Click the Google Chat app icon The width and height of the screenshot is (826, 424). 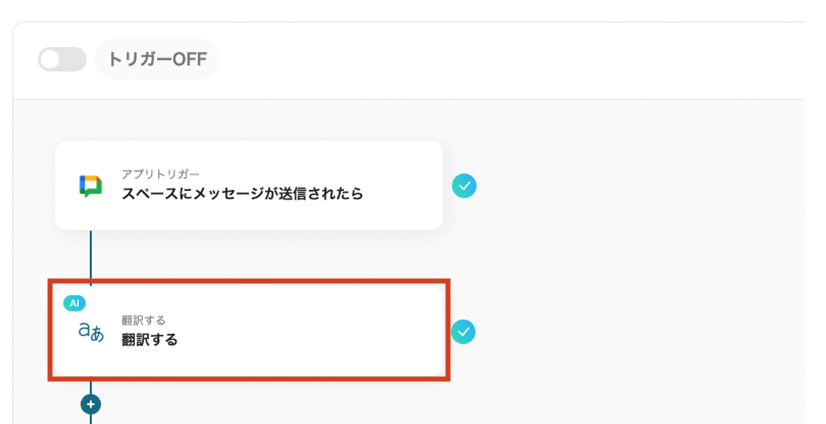point(90,186)
